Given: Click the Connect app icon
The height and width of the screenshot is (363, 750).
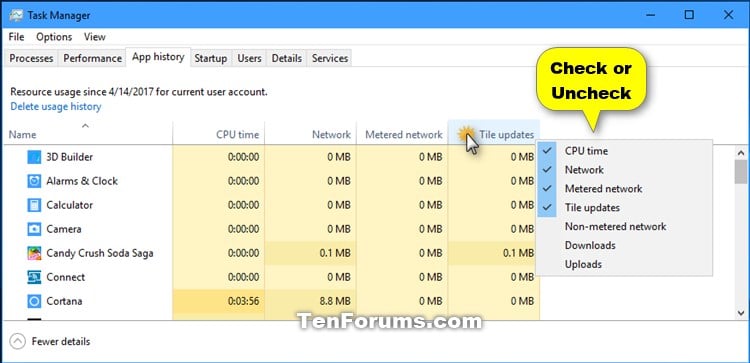Looking at the screenshot, I should pos(34,277).
